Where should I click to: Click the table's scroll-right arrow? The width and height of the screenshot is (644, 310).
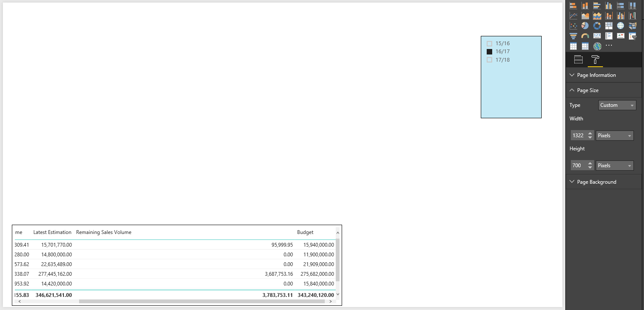pyautogui.click(x=331, y=302)
